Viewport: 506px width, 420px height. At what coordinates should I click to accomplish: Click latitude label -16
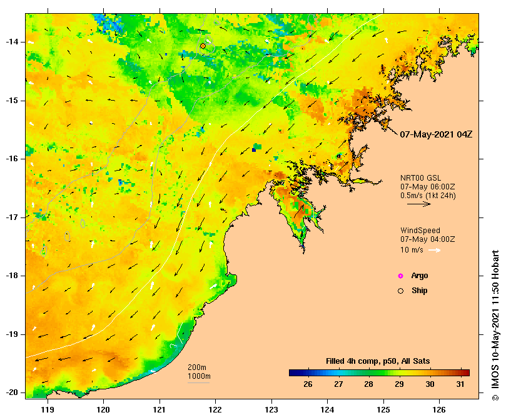12,159
